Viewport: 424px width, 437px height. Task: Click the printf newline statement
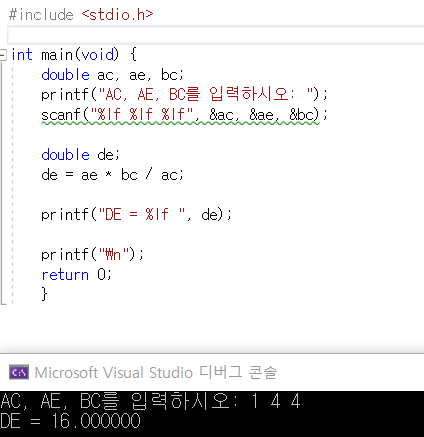click(x=92, y=254)
